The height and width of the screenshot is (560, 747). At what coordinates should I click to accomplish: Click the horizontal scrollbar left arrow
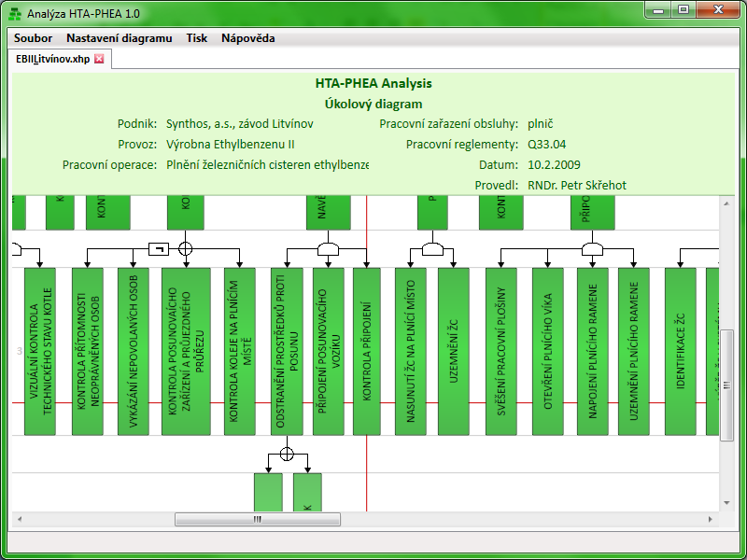[20, 520]
